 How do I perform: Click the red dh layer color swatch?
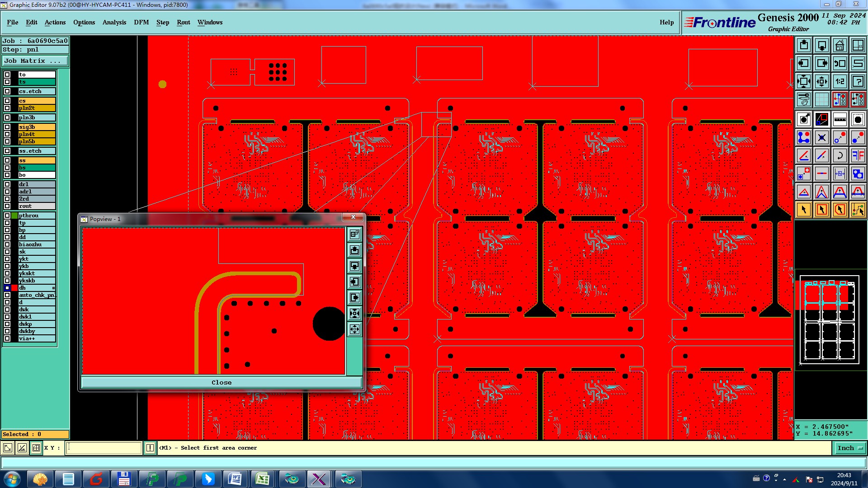pos(14,288)
